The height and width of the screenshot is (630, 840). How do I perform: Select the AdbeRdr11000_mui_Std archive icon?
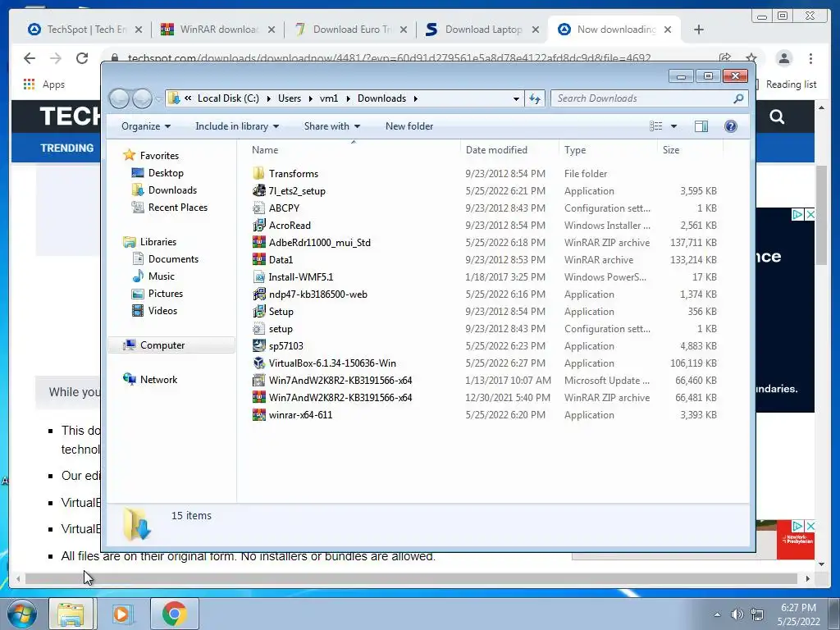258,242
